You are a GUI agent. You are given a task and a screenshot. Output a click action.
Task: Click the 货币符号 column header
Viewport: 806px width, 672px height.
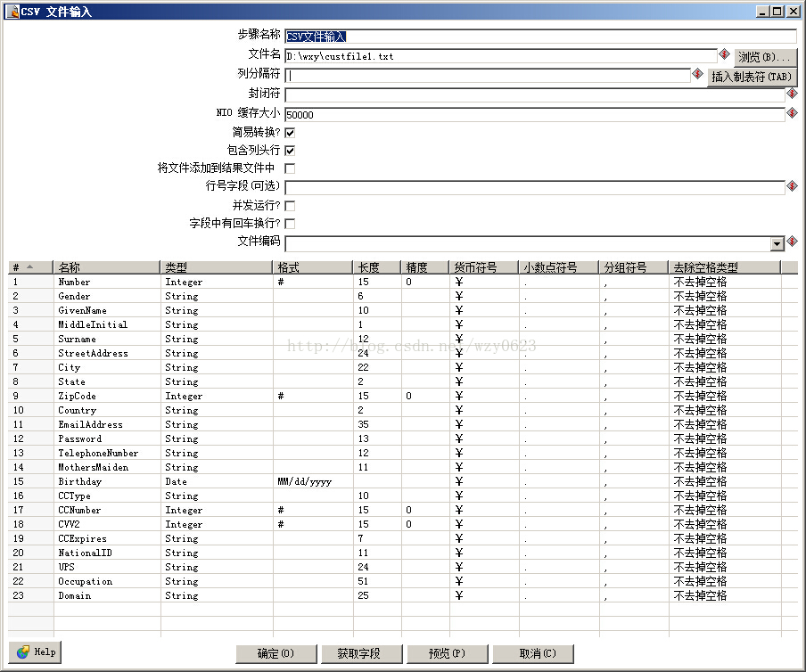(483, 267)
